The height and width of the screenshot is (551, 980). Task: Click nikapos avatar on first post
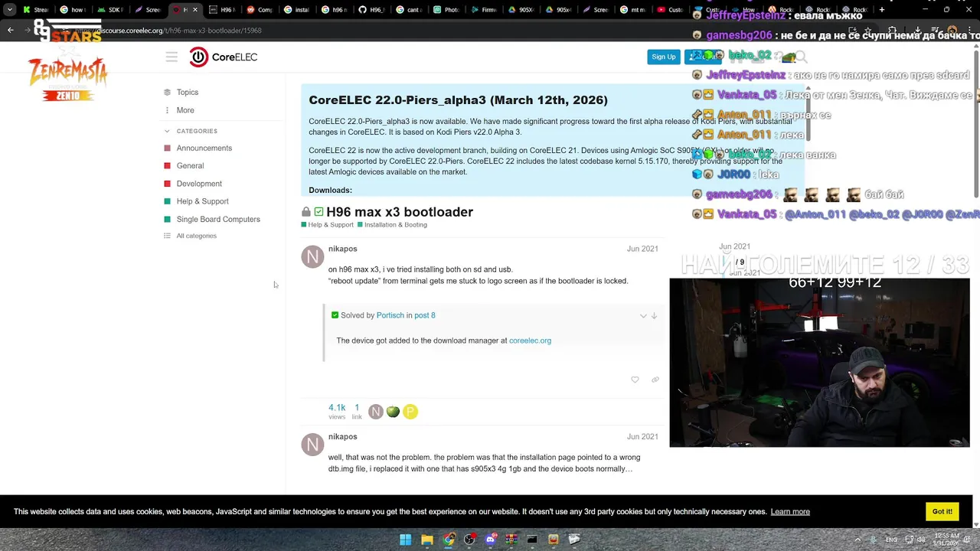[x=312, y=256]
